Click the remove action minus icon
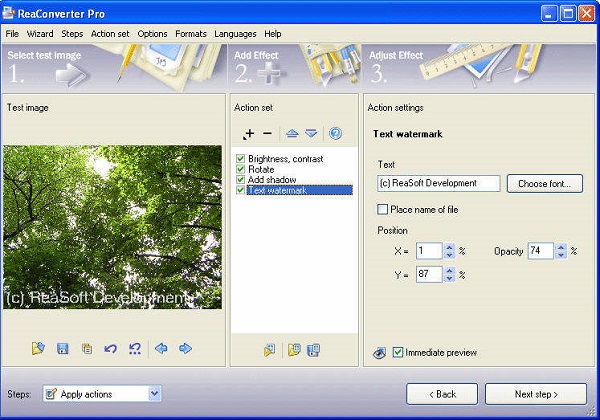Image resolution: width=600 pixels, height=420 pixels. point(267,133)
